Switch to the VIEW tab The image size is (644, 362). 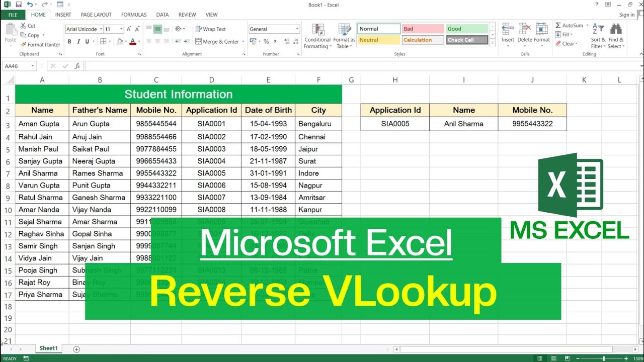(x=212, y=15)
